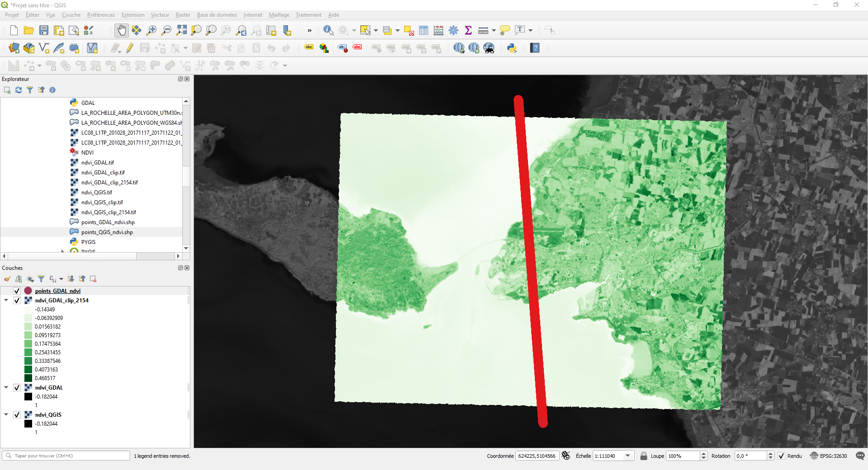Open the Python console icon

(512, 48)
